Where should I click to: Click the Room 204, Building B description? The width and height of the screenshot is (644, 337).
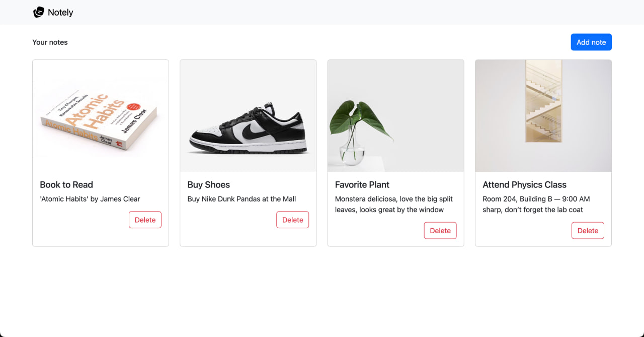click(536, 204)
